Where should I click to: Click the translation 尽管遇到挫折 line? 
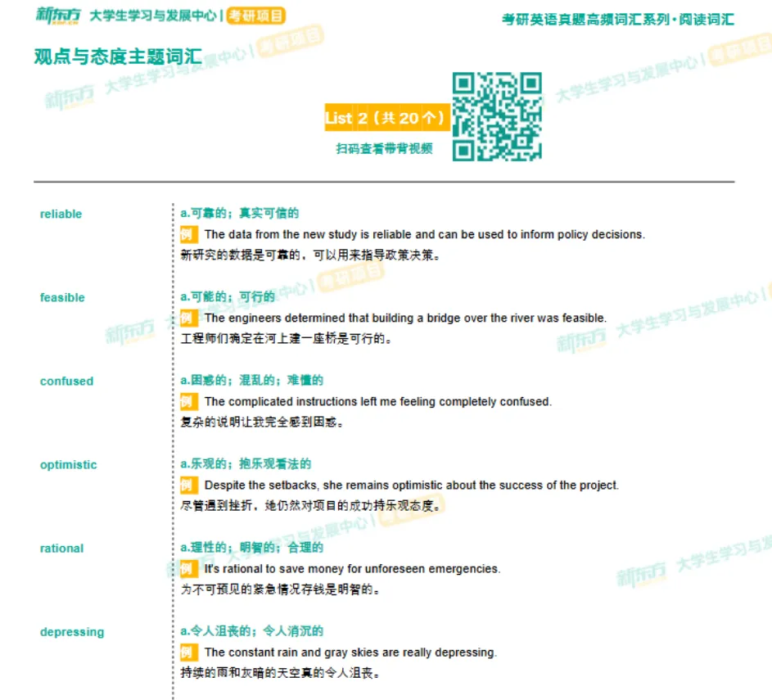coord(310,506)
